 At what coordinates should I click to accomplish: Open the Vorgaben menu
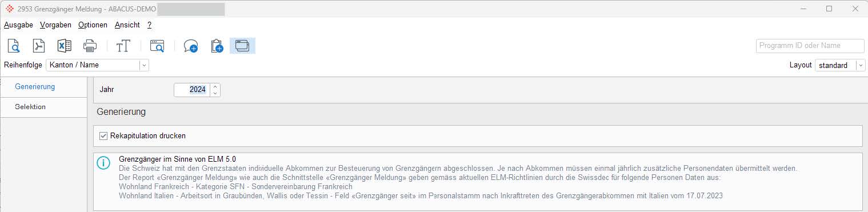[x=55, y=25]
